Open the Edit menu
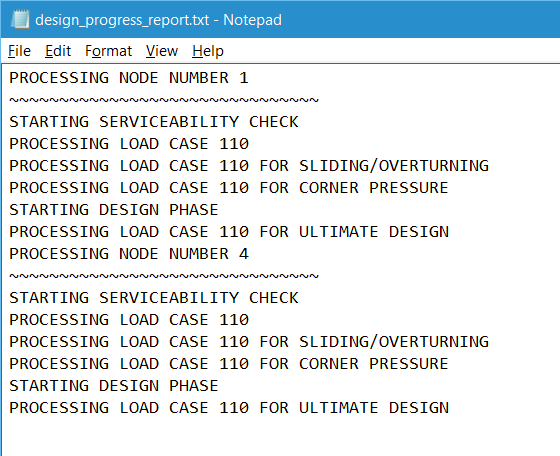Image resolution: width=560 pixels, height=456 pixels. [58, 51]
